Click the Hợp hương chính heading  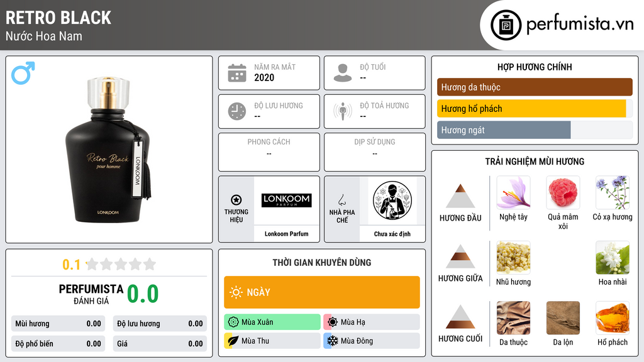(535, 67)
